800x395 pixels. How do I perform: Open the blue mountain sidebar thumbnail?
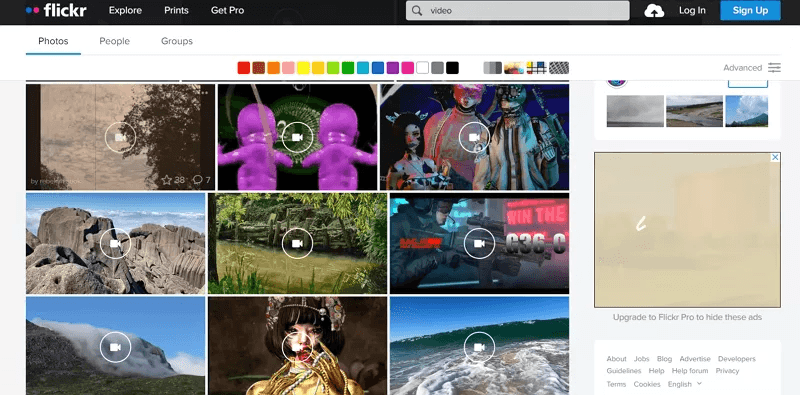pyautogui.click(x=746, y=111)
